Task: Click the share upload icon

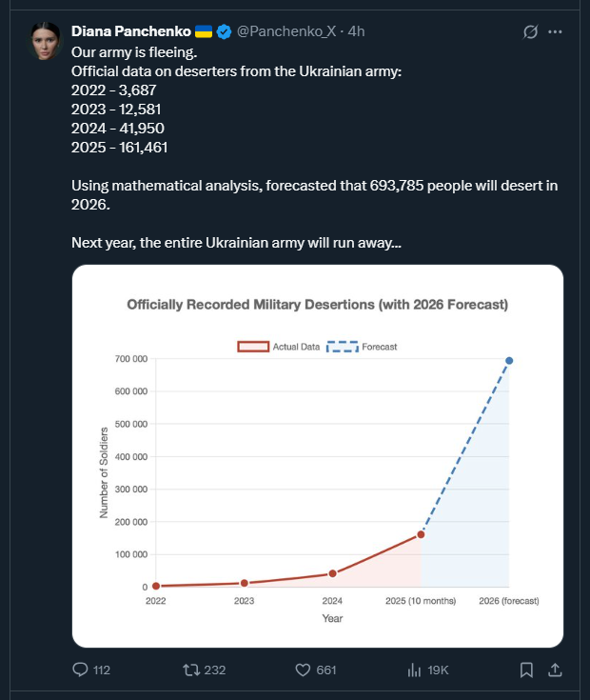Action: click(558, 670)
